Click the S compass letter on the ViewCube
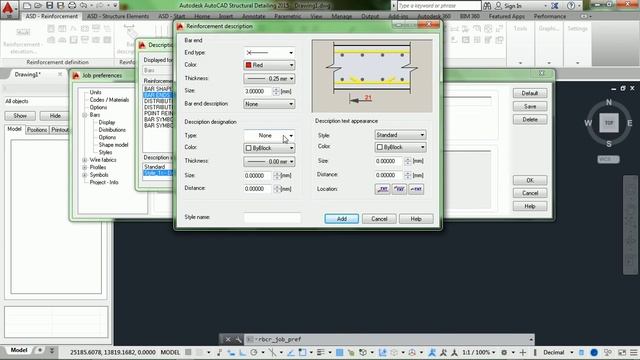 tap(609, 144)
